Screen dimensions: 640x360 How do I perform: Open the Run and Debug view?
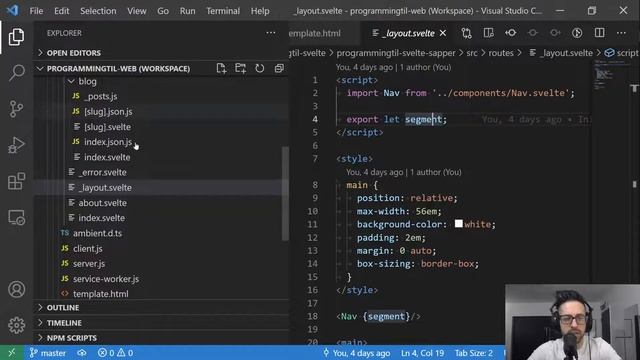click(16, 145)
